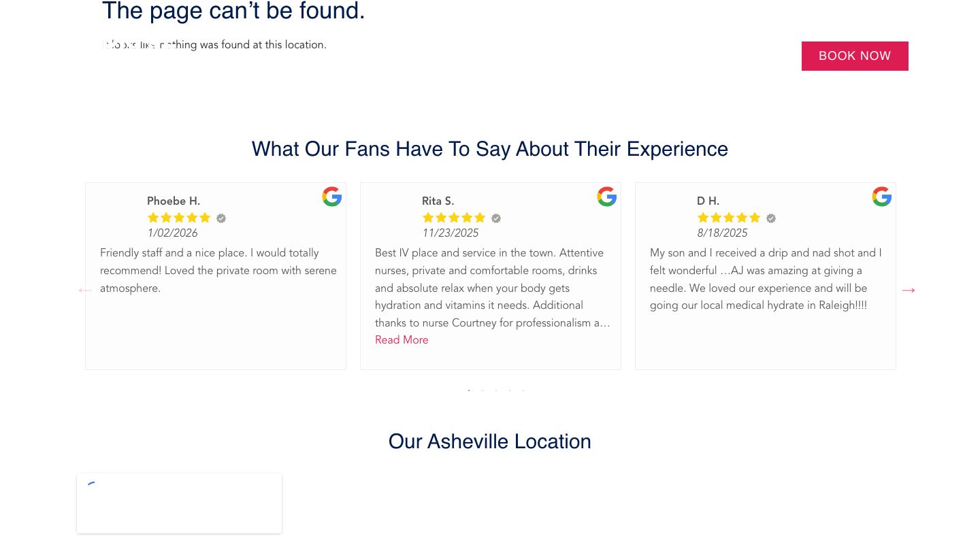Click Google logo on D H. review

(882, 197)
